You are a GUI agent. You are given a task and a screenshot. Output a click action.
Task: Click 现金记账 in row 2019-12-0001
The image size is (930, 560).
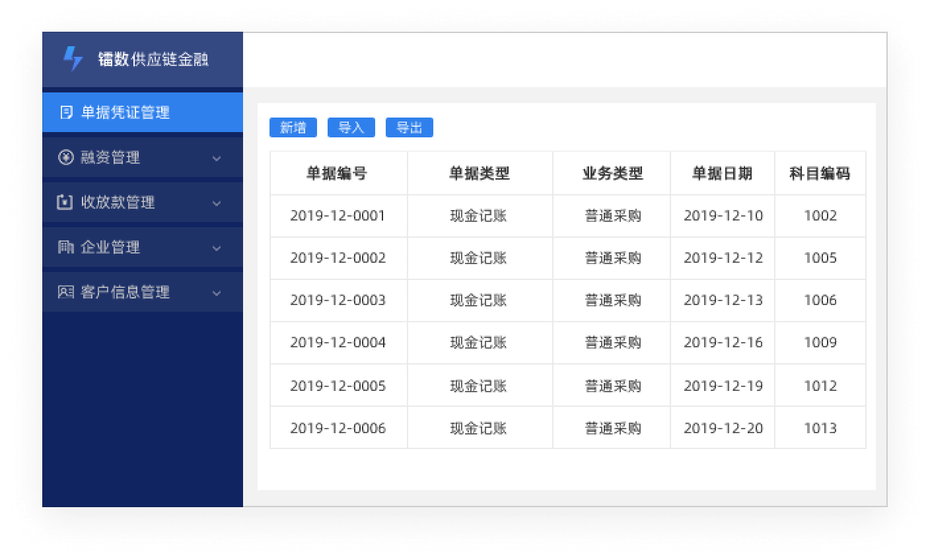(479, 216)
